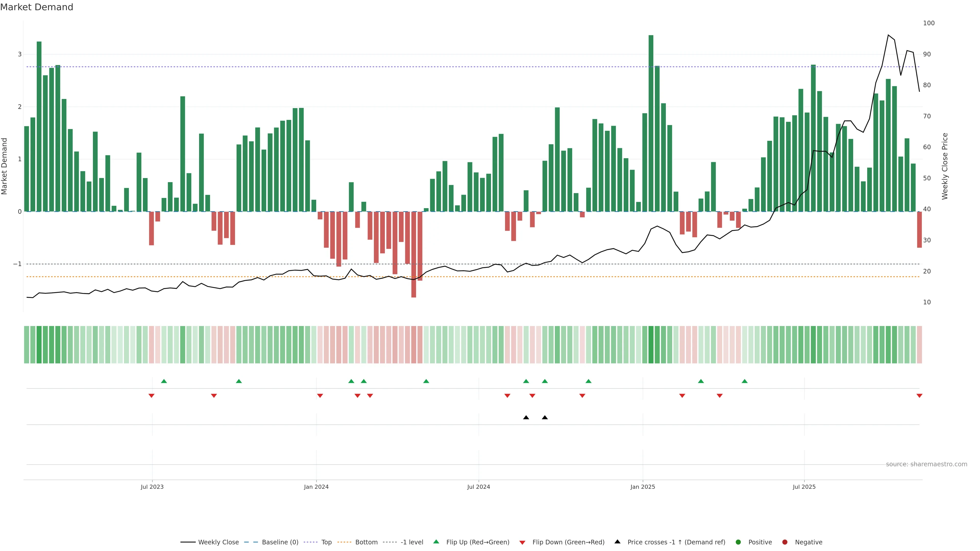Click the darkest green heatmap cell at Jan 2025
The image size is (980, 551).
pos(651,345)
